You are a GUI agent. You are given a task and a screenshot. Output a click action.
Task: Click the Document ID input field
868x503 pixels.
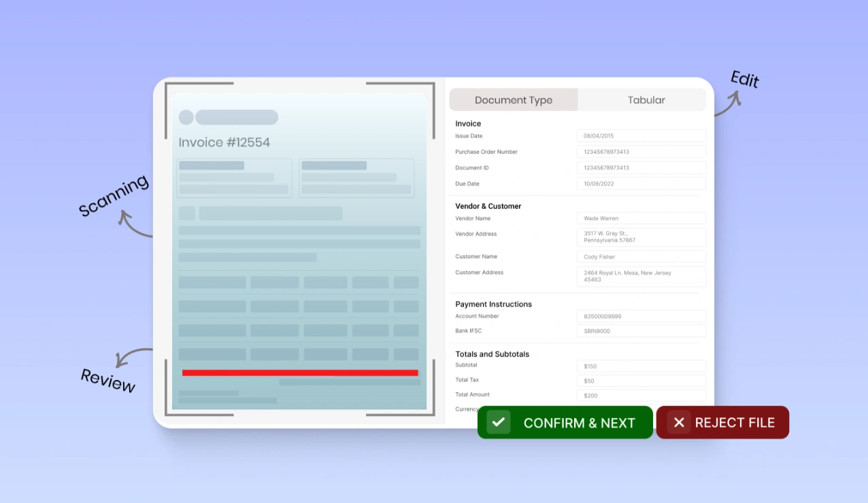click(640, 167)
